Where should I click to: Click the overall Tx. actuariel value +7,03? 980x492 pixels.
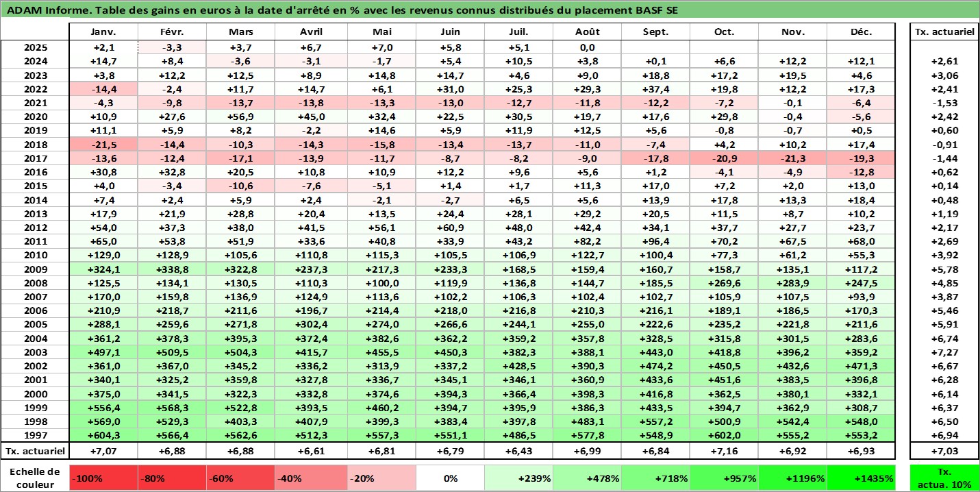tap(944, 451)
